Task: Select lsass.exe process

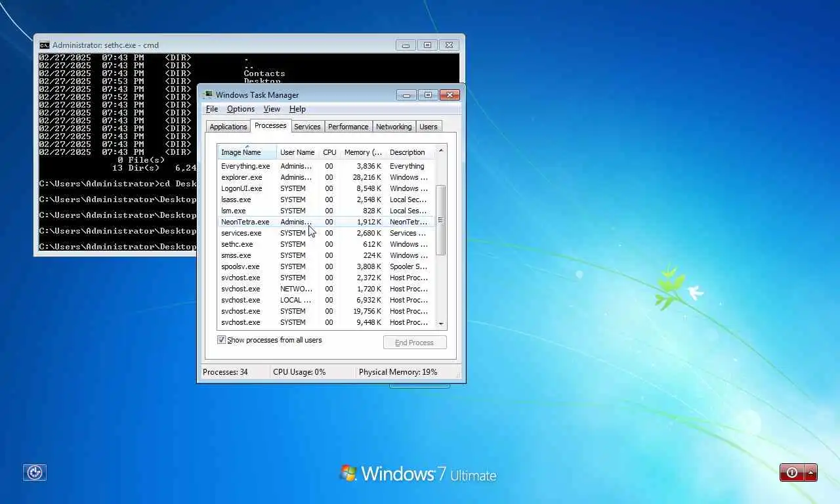Action: point(326,199)
